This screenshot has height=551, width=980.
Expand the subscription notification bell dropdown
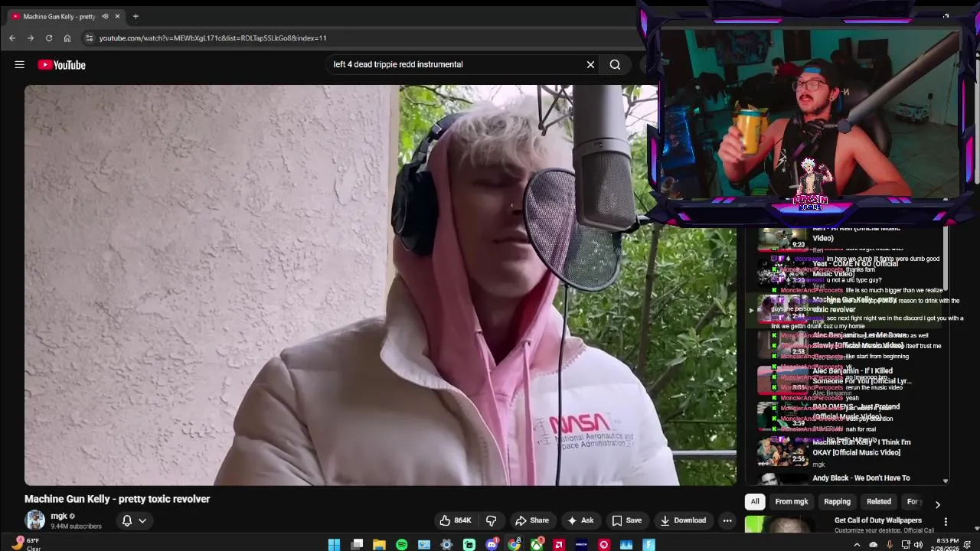point(134,520)
